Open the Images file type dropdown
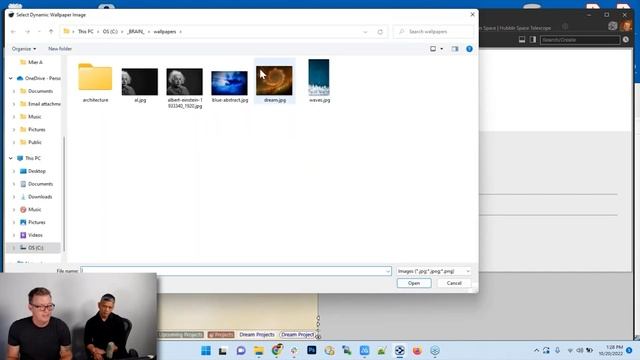Image resolution: width=640 pixels, height=360 pixels. pyautogui.click(x=433, y=271)
